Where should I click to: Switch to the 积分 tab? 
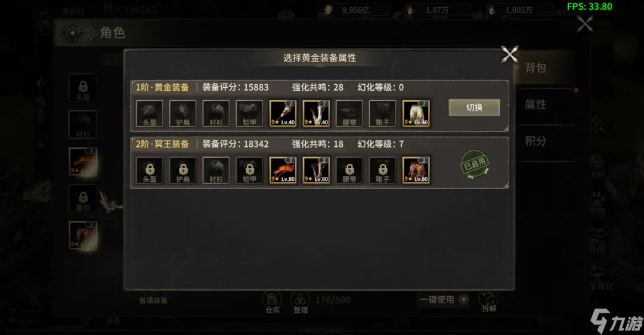[x=535, y=141]
